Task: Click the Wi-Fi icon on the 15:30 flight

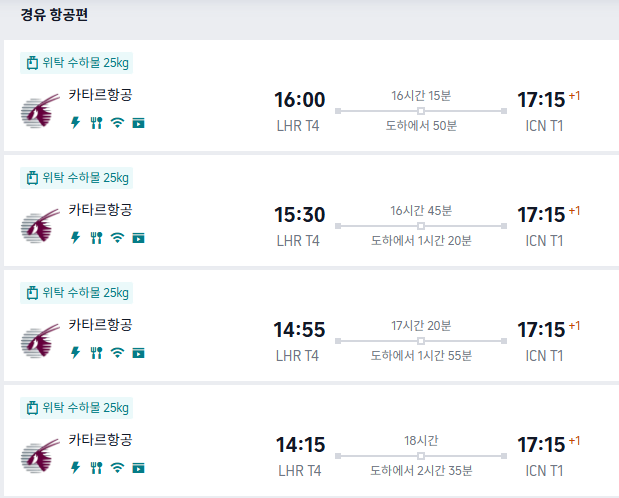Action: coord(117,238)
